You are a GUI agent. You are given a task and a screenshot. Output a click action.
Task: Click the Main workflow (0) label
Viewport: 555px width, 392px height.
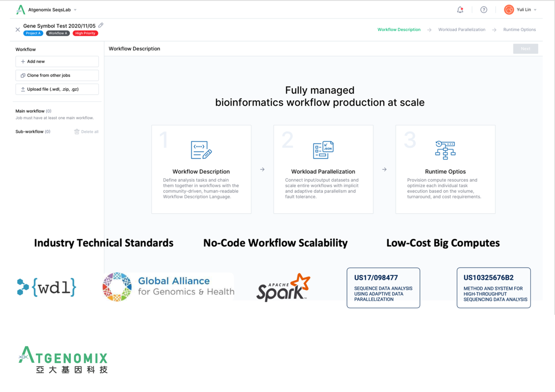(33, 111)
